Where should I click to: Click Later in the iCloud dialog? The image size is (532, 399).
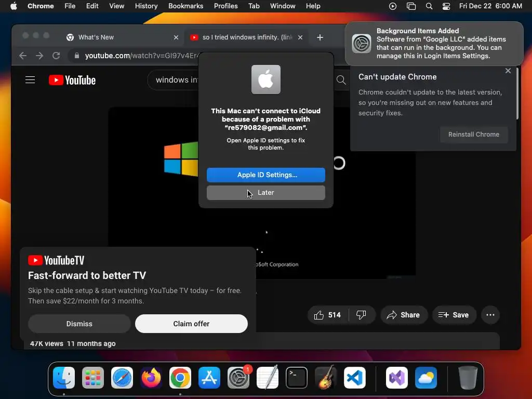pos(266,193)
